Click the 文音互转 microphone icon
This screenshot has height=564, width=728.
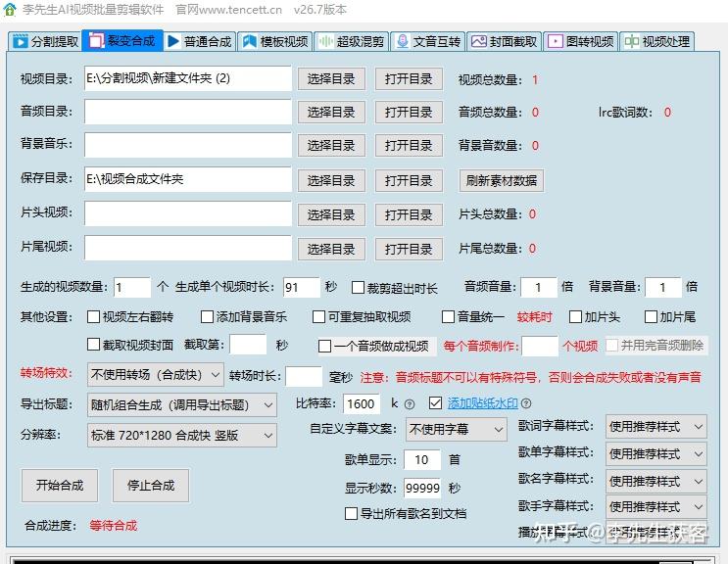[x=402, y=41]
